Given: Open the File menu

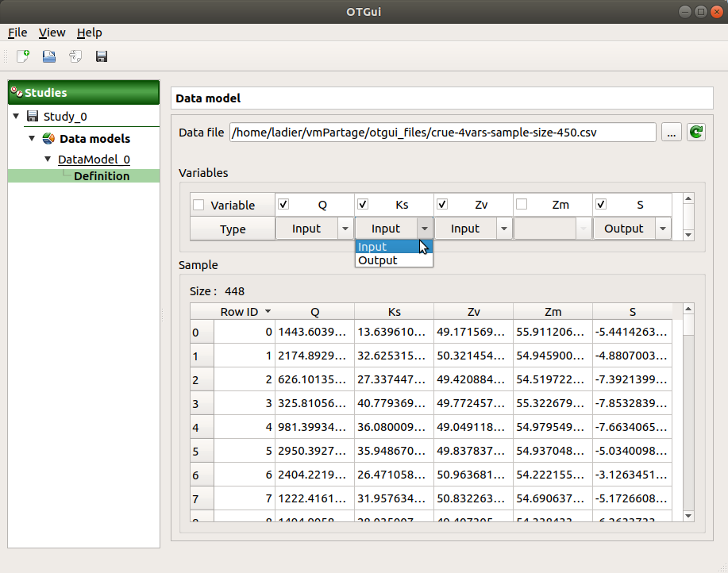Looking at the screenshot, I should click(17, 33).
